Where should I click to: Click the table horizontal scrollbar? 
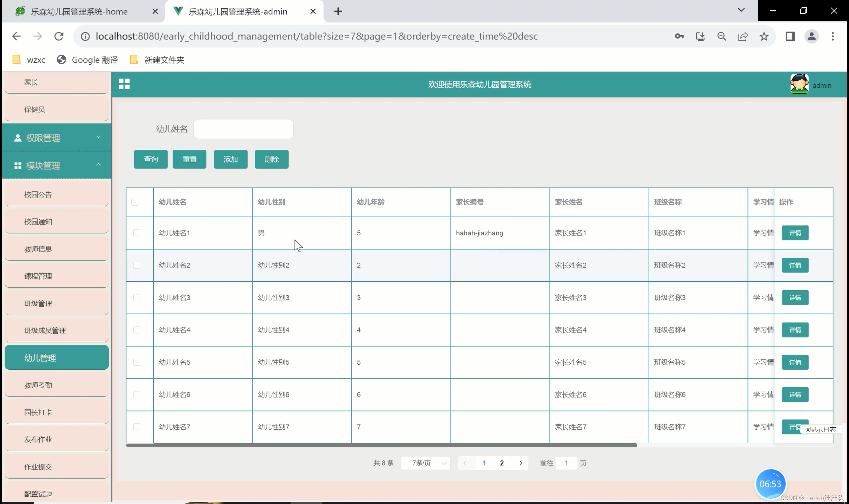tap(381, 445)
